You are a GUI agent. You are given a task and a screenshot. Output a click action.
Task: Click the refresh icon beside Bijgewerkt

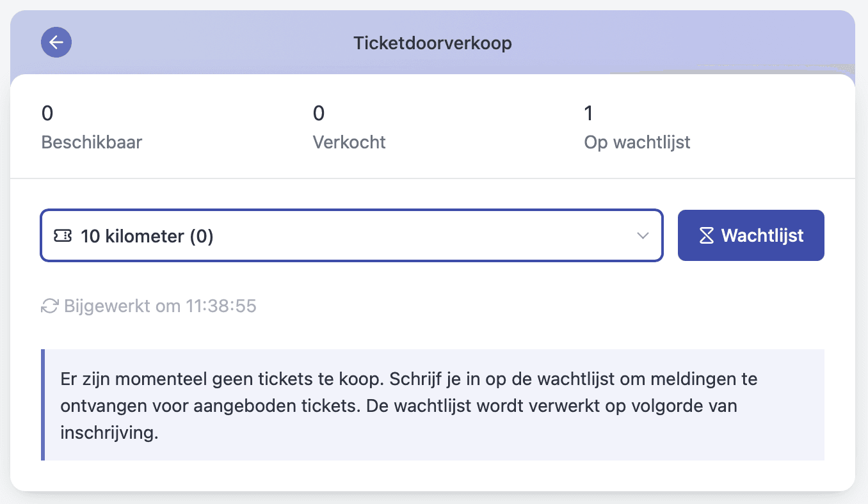pos(49,306)
